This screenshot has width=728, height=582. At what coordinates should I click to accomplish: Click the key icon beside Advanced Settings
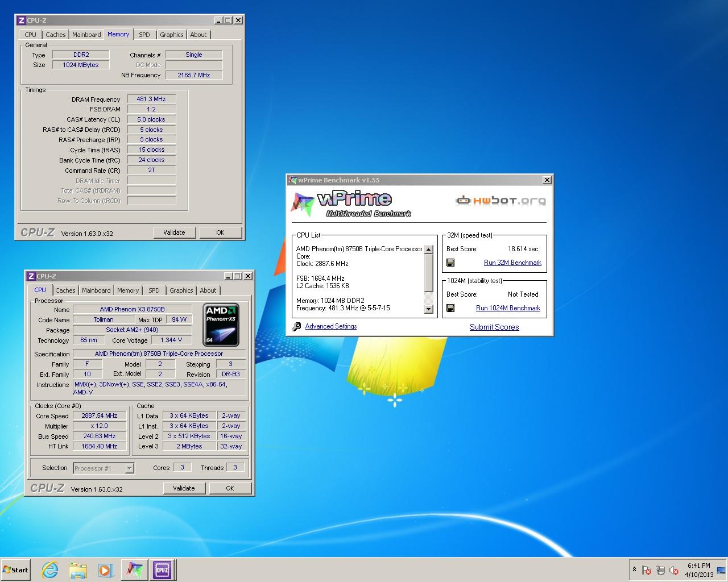pyautogui.click(x=296, y=326)
